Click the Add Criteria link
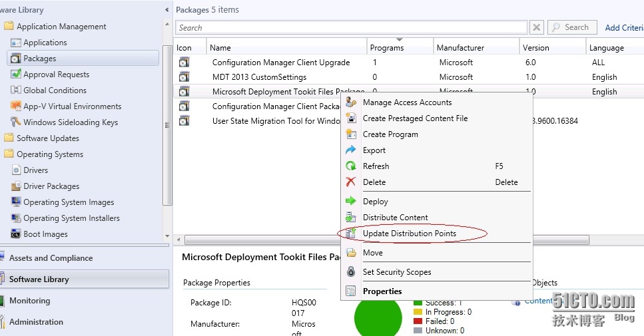644x336 pixels. pos(624,27)
